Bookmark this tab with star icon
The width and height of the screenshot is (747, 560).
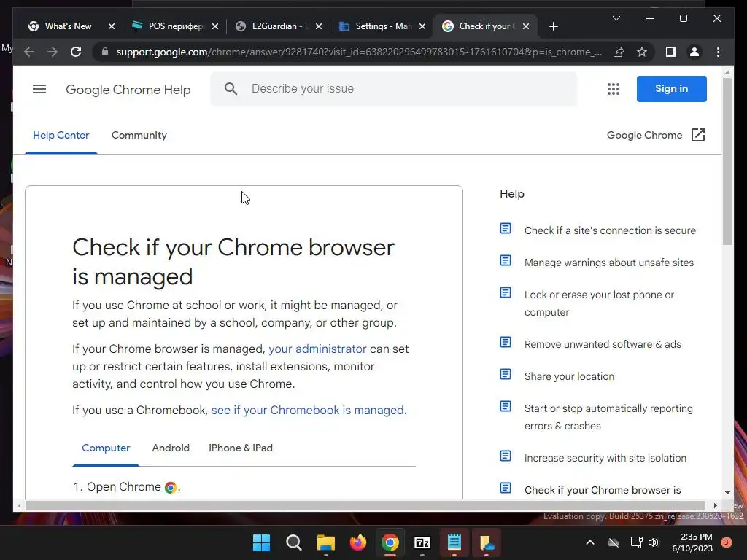pyautogui.click(x=642, y=52)
